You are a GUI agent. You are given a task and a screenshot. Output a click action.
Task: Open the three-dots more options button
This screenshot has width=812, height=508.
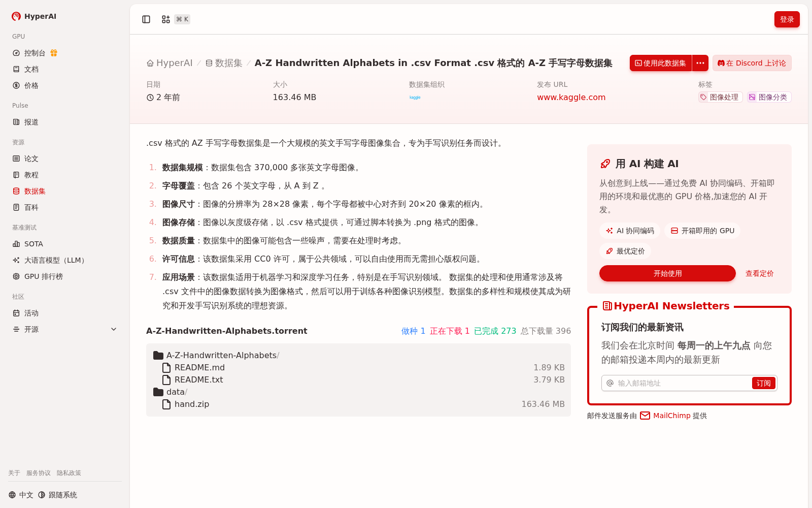(700, 63)
